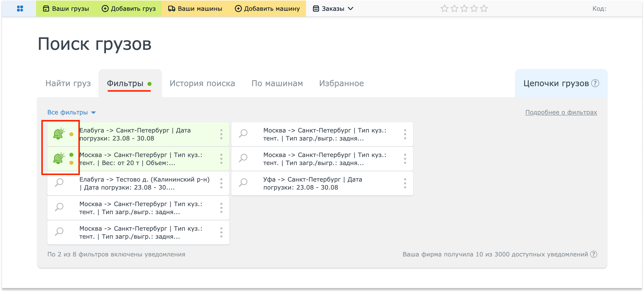Open options menu for Уфа -> Санкт-Петербург filter
Image resolution: width=644 pixels, height=292 pixels.
pyautogui.click(x=405, y=183)
